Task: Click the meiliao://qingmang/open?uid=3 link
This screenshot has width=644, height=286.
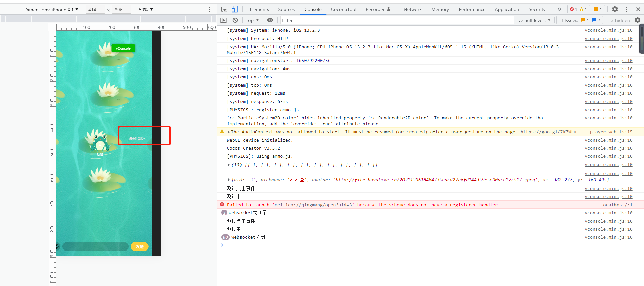Action: click(313, 205)
